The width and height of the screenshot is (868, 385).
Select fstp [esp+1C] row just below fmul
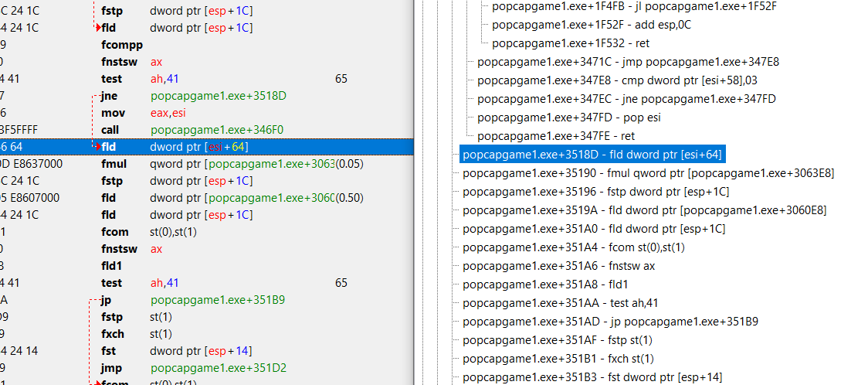[x=206, y=181]
